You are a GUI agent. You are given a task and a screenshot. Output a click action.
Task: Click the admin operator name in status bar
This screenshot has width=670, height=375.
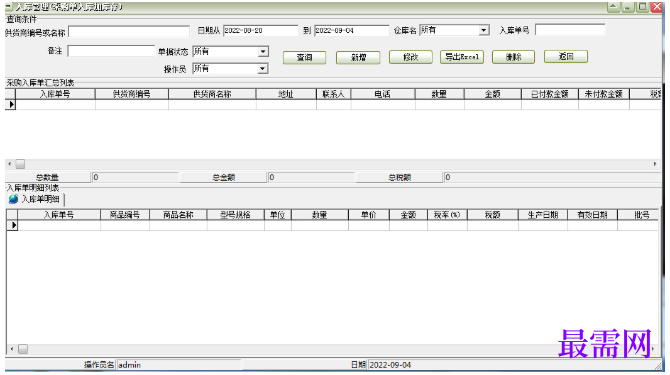(129, 365)
